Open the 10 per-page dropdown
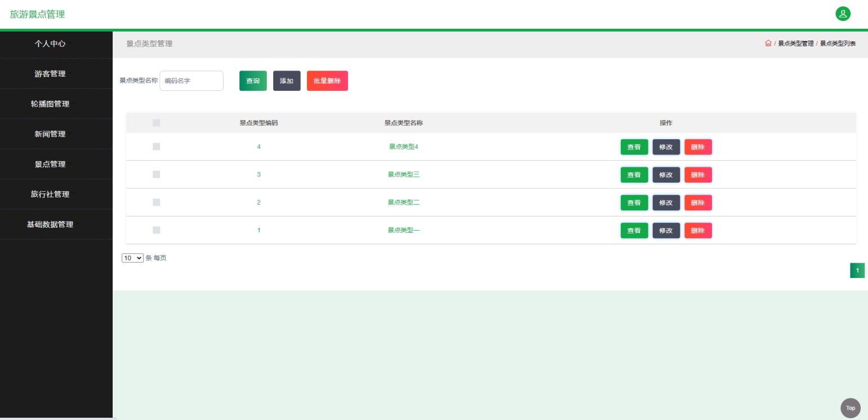Screen dimensions: 868x420 tap(132, 258)
